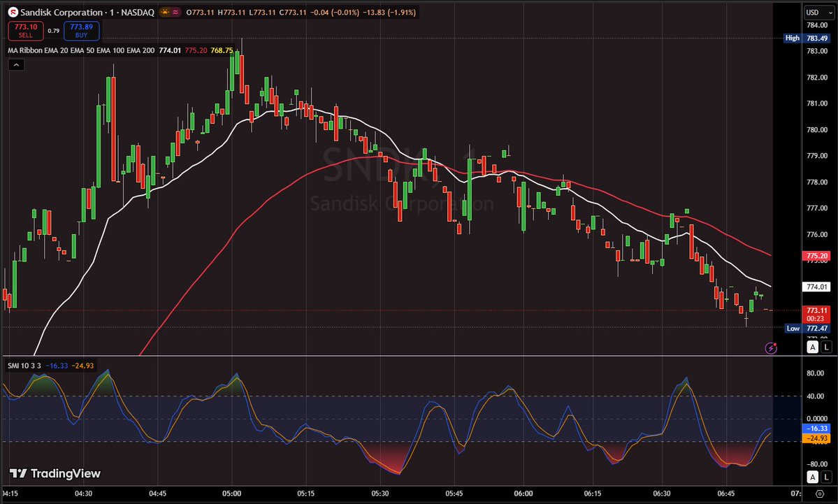Click the orange -24.93 SMI axis label
The image size is (838, 504).
click(816, 438)
